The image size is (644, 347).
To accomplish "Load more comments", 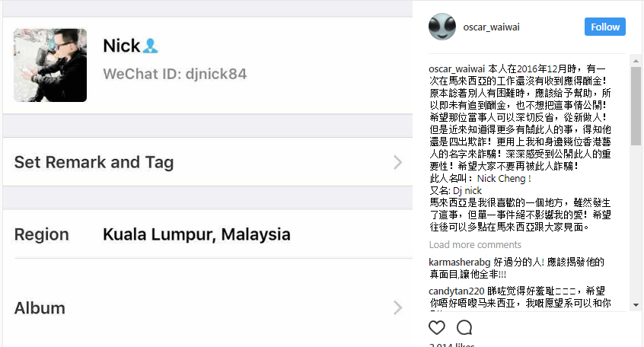I will 475,245.
